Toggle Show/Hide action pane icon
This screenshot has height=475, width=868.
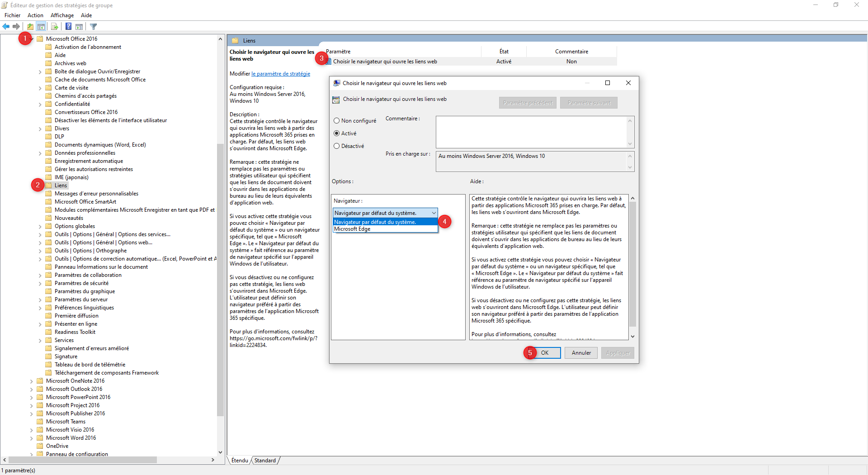pos(79,27)
